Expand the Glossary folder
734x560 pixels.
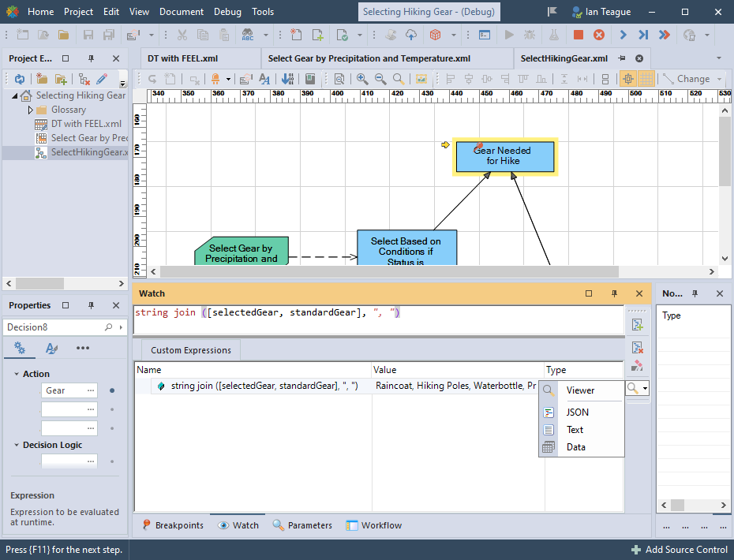coord(31,110)
